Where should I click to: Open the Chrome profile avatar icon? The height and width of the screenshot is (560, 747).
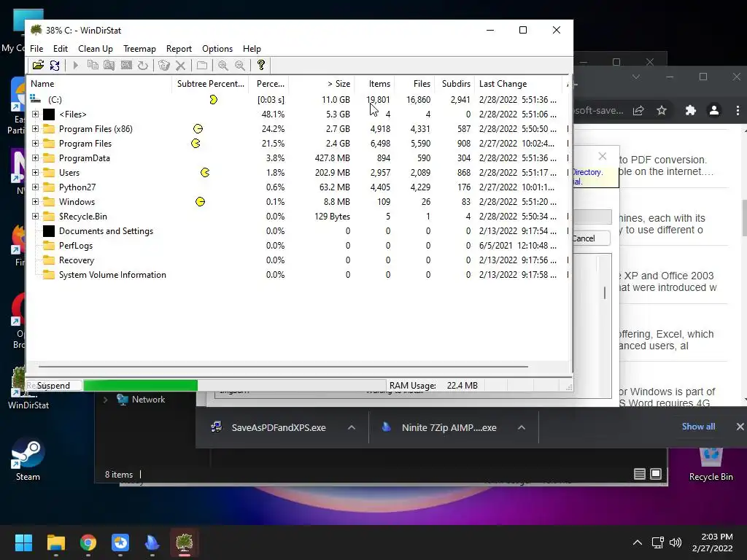(714, 111)
